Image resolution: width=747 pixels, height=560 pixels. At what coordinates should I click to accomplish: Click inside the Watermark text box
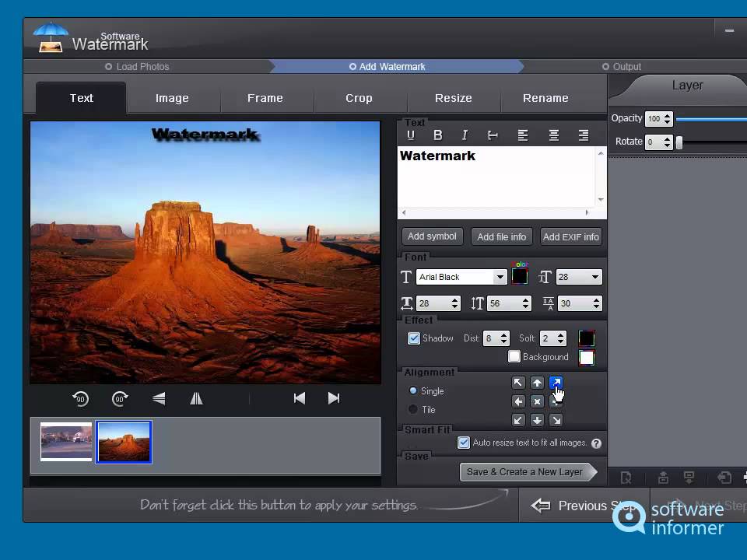point(497,177)
